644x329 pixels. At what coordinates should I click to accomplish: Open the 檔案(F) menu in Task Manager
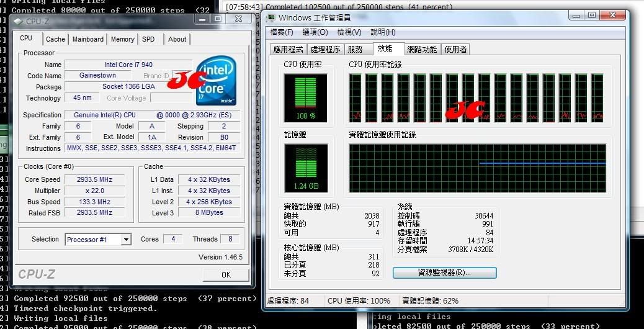tap(282, 32)
